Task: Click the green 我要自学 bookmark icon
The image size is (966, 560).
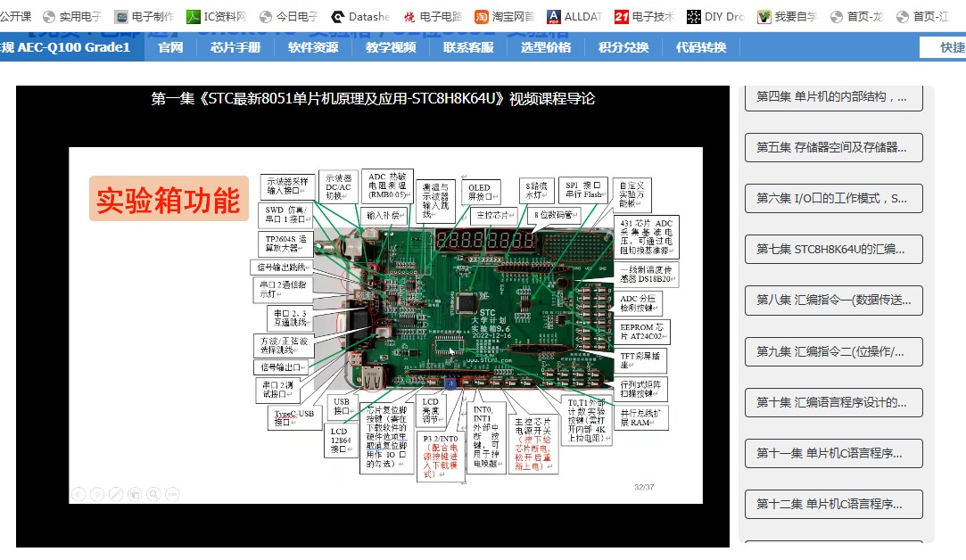Action: [764, 15]
